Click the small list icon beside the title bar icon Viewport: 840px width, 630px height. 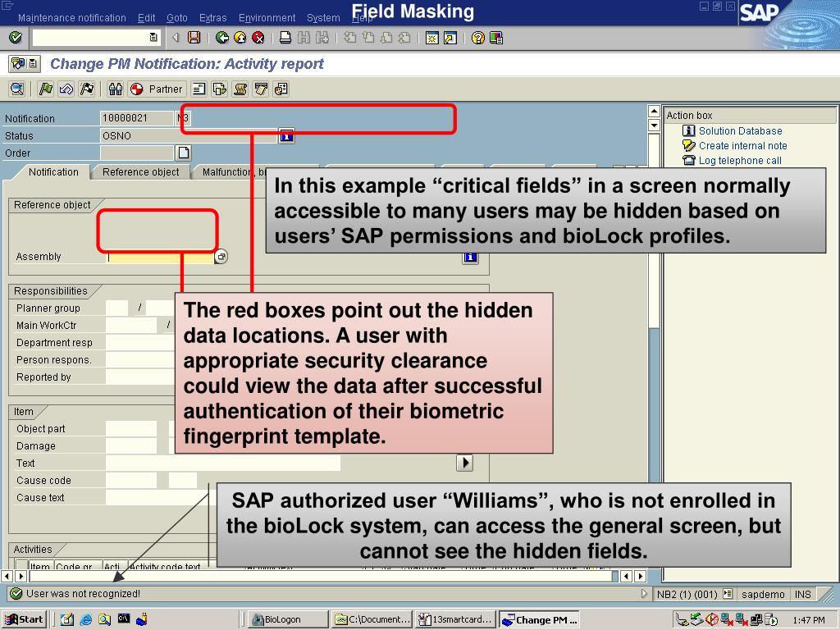pos(33,64)
